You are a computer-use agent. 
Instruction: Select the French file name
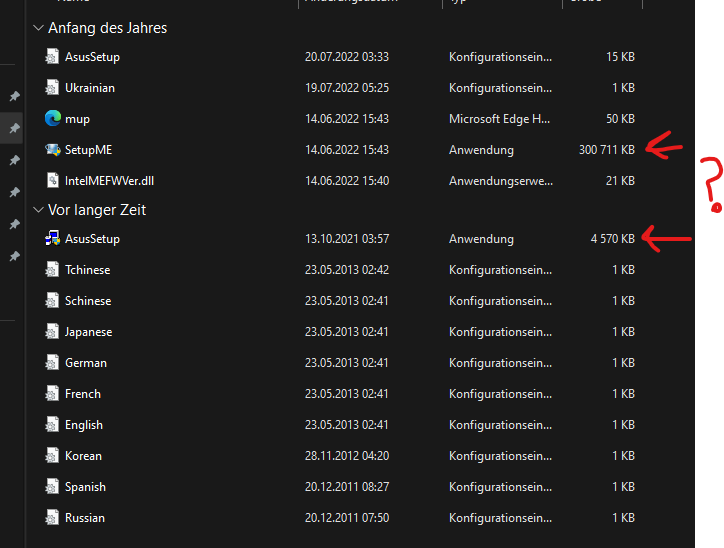click(x=83, y=394)
